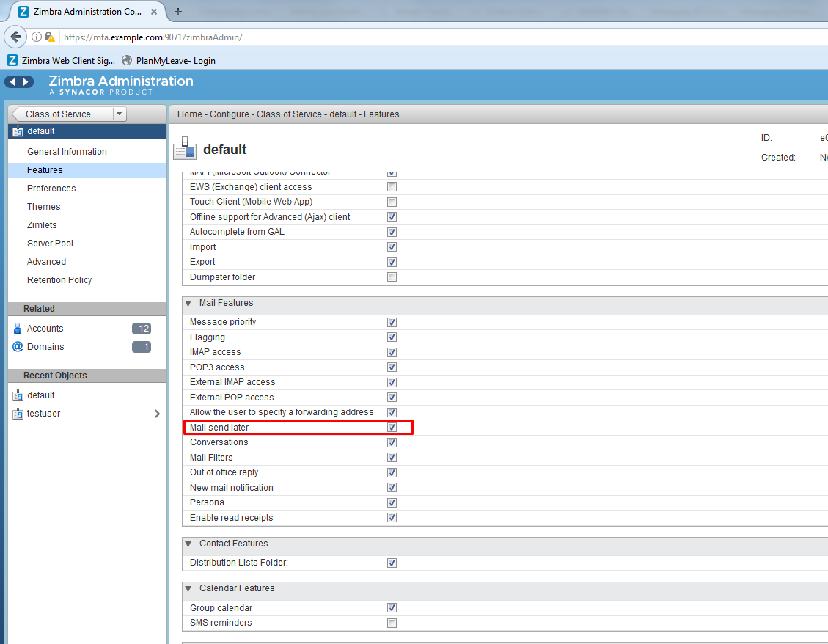Screen dimensions: 828x644
Task: Open related Accounts list
Action: point(45,329)
